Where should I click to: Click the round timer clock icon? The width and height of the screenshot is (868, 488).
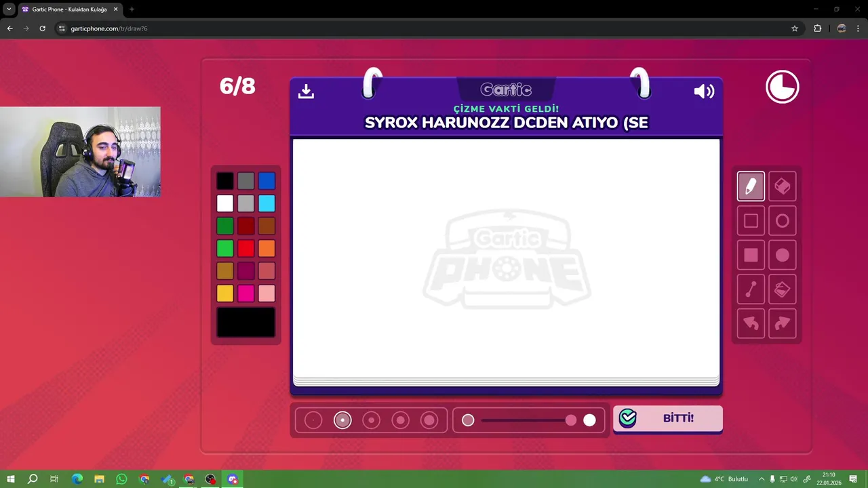[x=783, y=87]
